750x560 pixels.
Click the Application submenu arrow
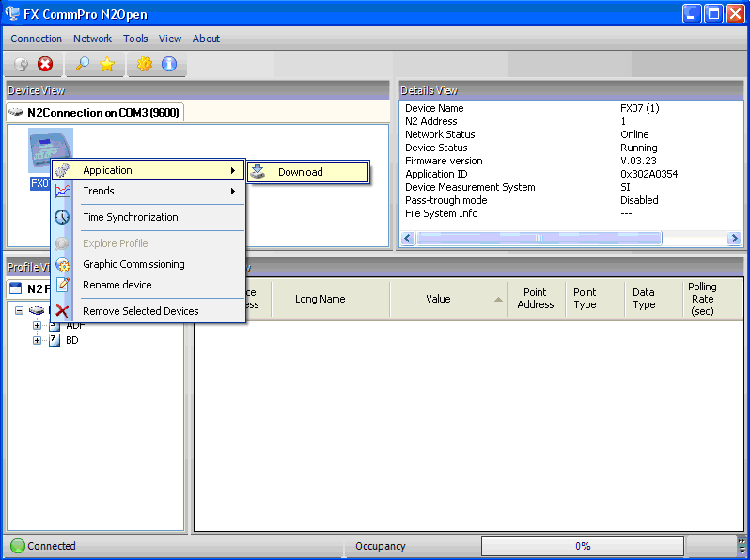click(x=233, y=170)
